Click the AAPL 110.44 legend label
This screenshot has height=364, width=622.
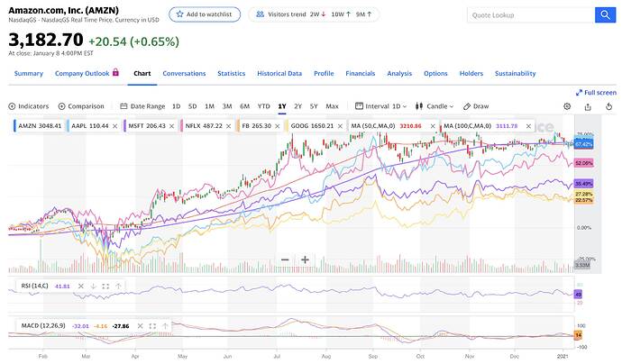click(90, 126)
